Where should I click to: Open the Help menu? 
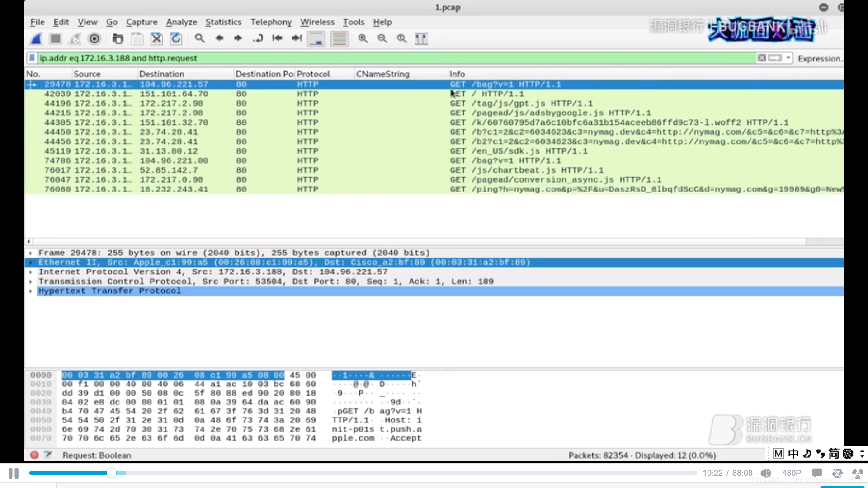[382, 22]
